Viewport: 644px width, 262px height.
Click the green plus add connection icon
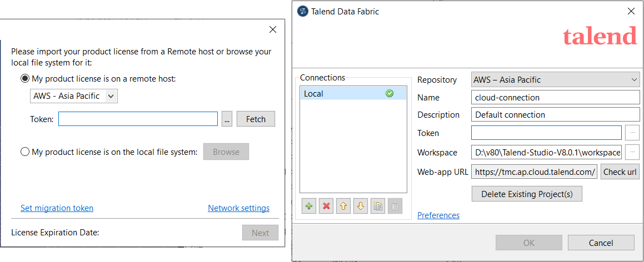[309, 206]
